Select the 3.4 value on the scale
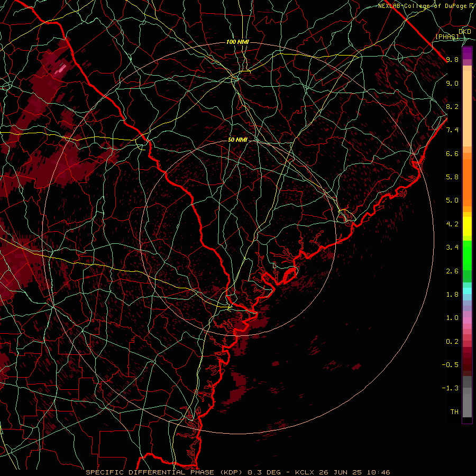 click(452, 248)
